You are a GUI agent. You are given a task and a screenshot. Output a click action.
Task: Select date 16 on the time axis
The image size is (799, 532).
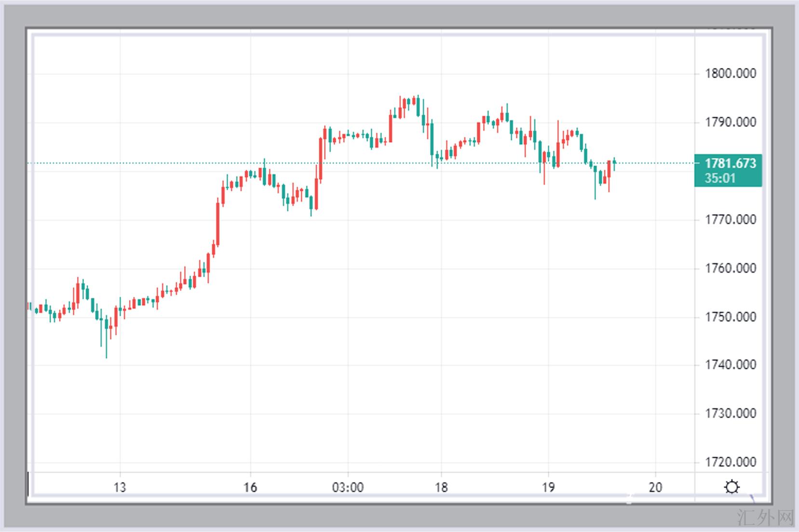(x=250, y=488)
